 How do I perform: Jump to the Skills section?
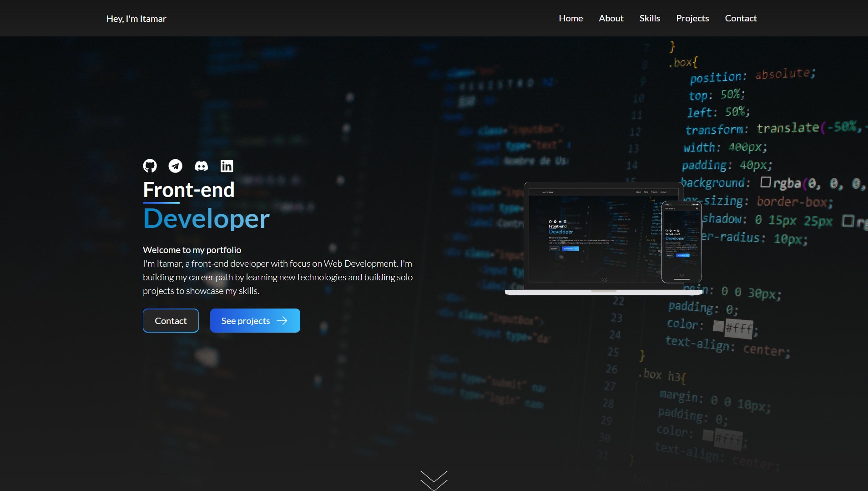coord(650,18)
